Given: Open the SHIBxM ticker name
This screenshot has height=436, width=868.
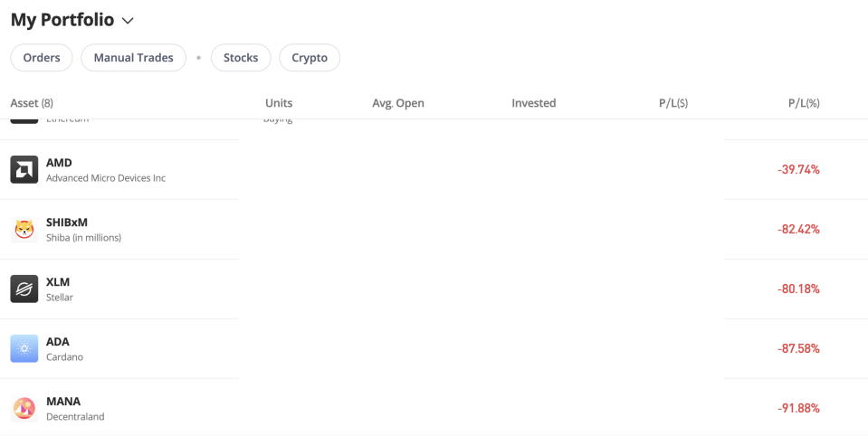Looking at the screenshot, I should [x=67, y=223].
